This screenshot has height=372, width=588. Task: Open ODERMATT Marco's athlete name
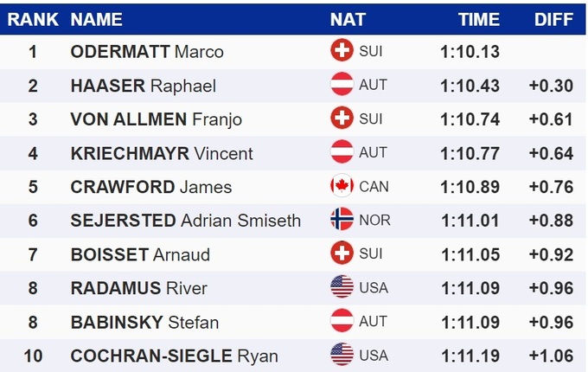coord(147,52)
